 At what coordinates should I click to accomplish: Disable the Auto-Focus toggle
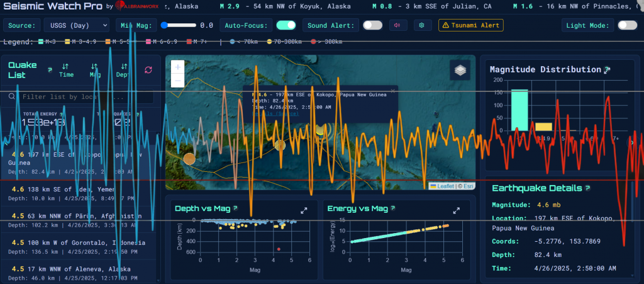pos(286,26)
